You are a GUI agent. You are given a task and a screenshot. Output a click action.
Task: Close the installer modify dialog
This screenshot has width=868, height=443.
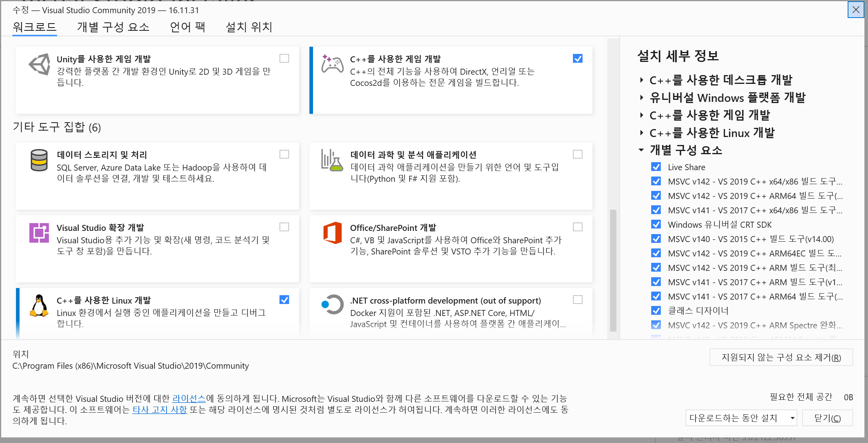click(x=856, y=10)
